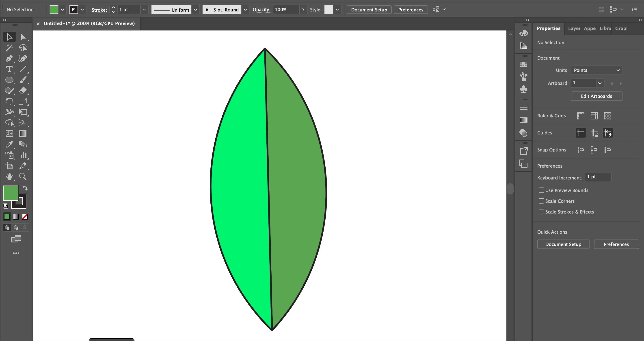
Task: Open the Units dropdown
Action: pyautogui.click(x=596, y=70)
